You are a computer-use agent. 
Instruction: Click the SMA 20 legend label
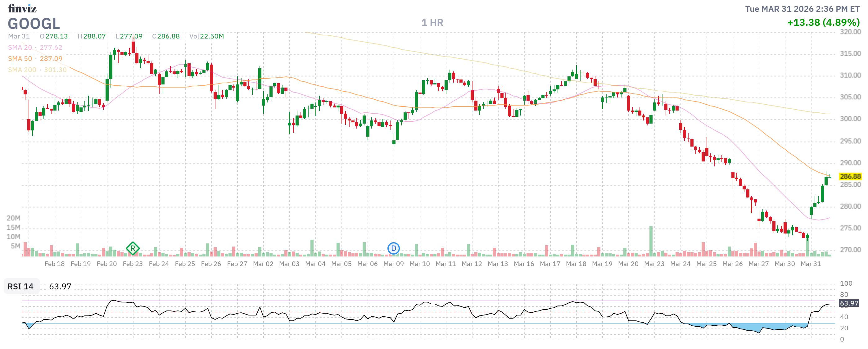(20, 48)
